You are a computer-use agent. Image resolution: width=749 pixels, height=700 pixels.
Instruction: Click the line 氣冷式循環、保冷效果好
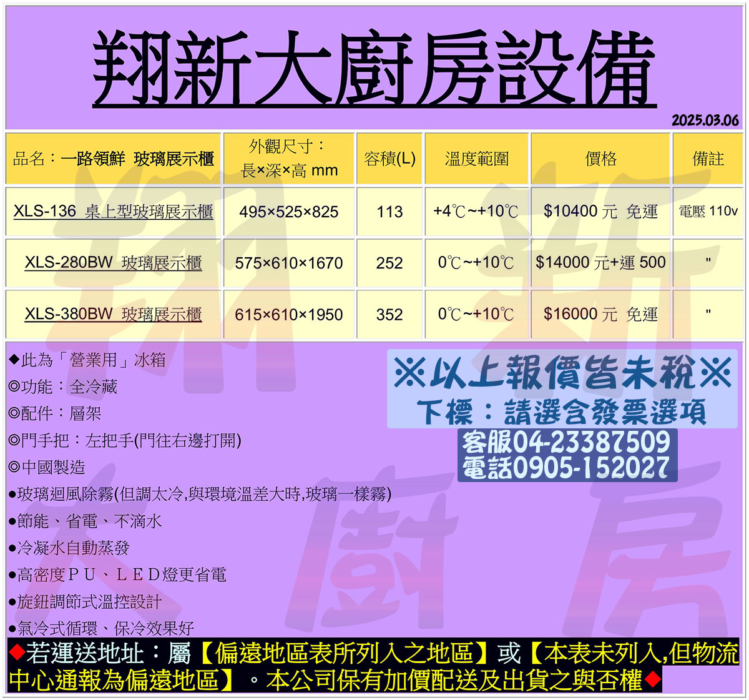tap(102, 628)
